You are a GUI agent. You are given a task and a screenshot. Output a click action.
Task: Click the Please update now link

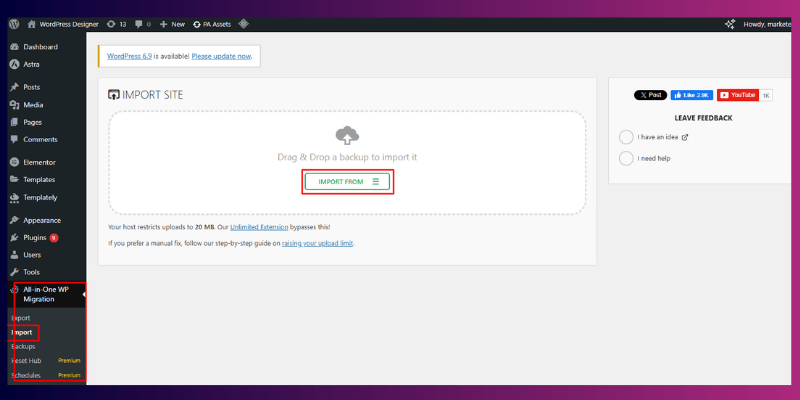coord(221,56)
